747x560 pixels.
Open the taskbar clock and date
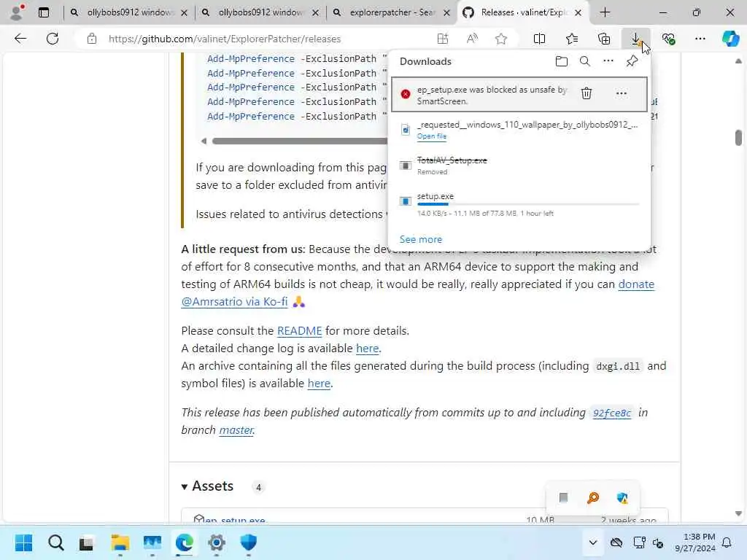[695, 542]
